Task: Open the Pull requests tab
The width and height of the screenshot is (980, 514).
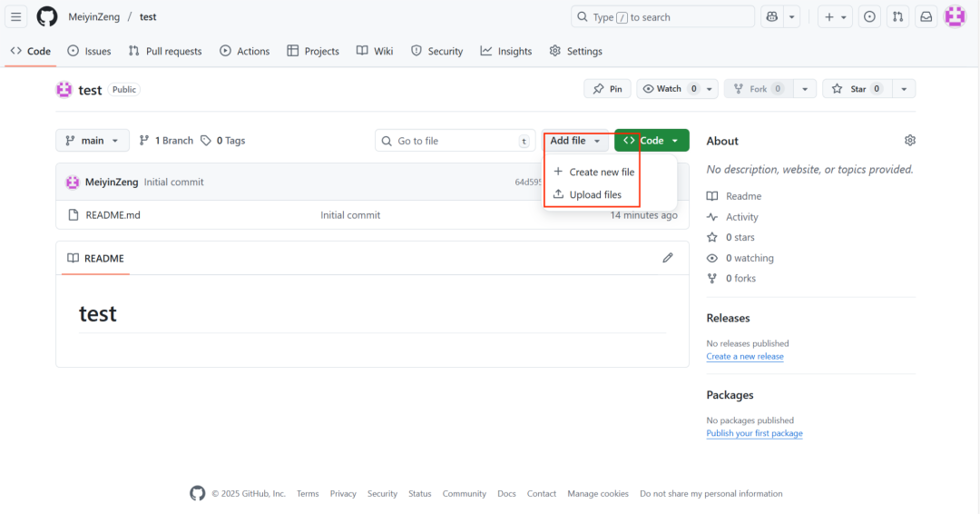Action: 165,51
